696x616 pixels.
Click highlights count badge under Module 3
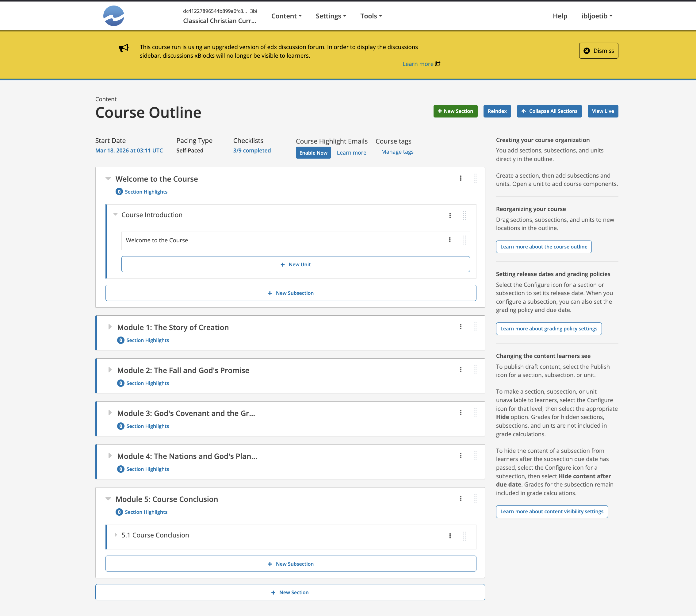pos(120,426)
